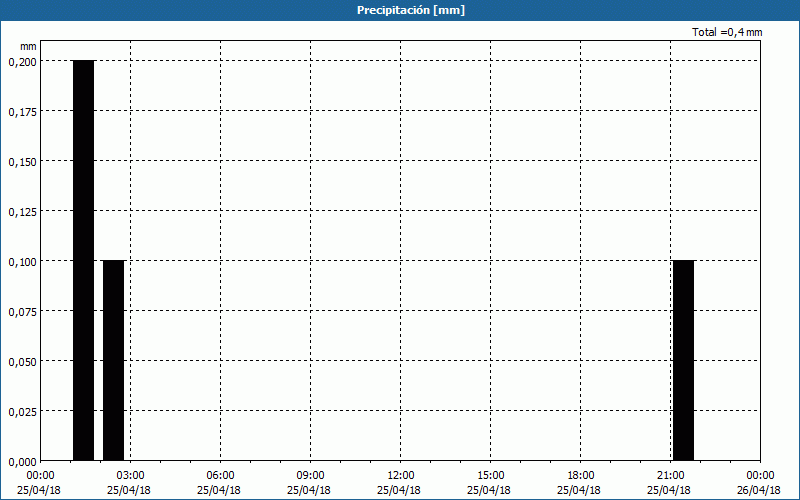Viewport: 800px width, 500px height.
Task: Click the 06:00 x-axis time label
Action: (220, 476)
